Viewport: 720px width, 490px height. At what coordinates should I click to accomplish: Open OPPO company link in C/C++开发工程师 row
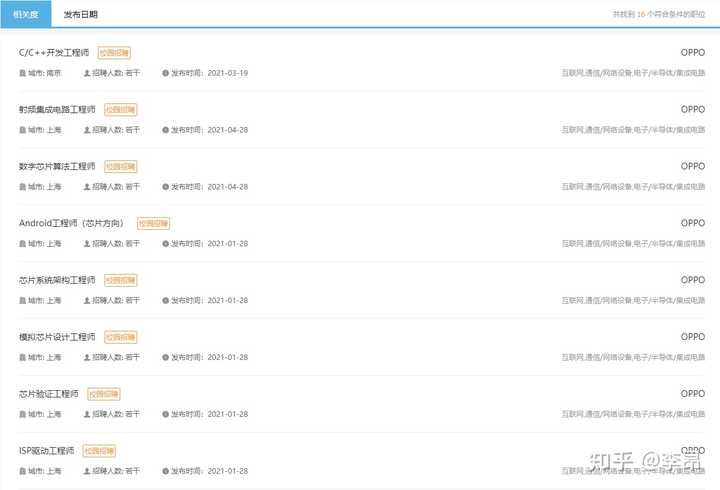693,53
